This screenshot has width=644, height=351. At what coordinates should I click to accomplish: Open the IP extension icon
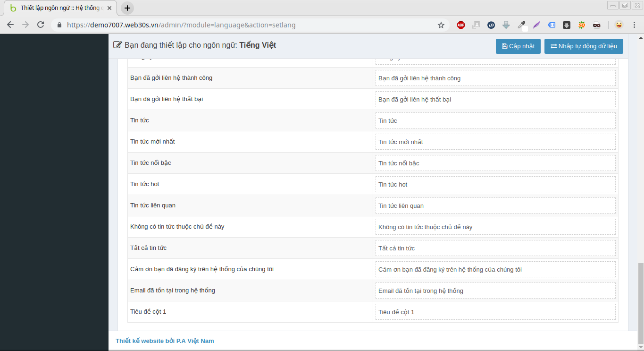491,25
